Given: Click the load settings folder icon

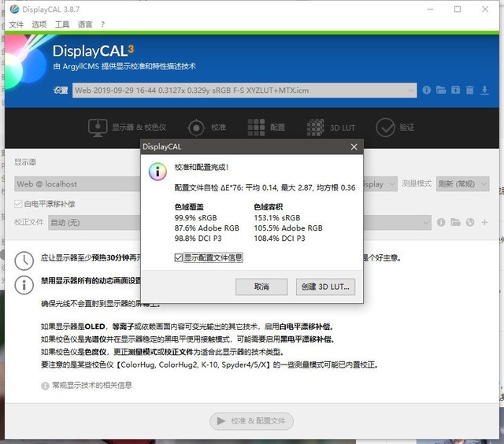Looking at the screenshot, I should (441, 91).
